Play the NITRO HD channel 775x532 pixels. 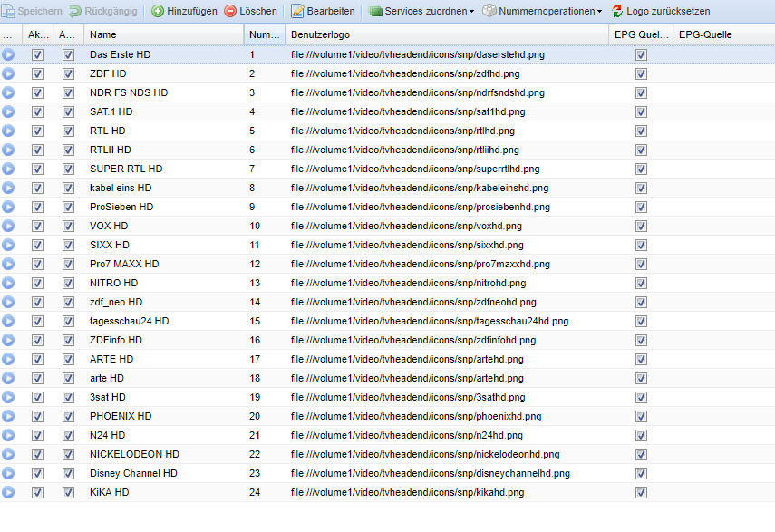click(8, 283)
